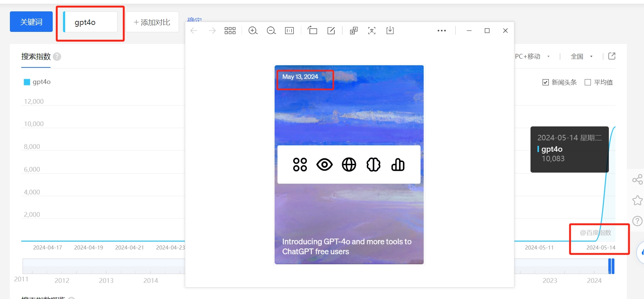
Task: Click the export icon next to 全国
Action: (612, 56)
